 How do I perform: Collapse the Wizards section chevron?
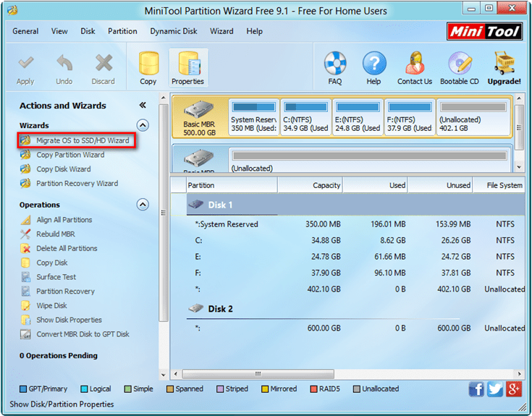[x=143, y=125]
